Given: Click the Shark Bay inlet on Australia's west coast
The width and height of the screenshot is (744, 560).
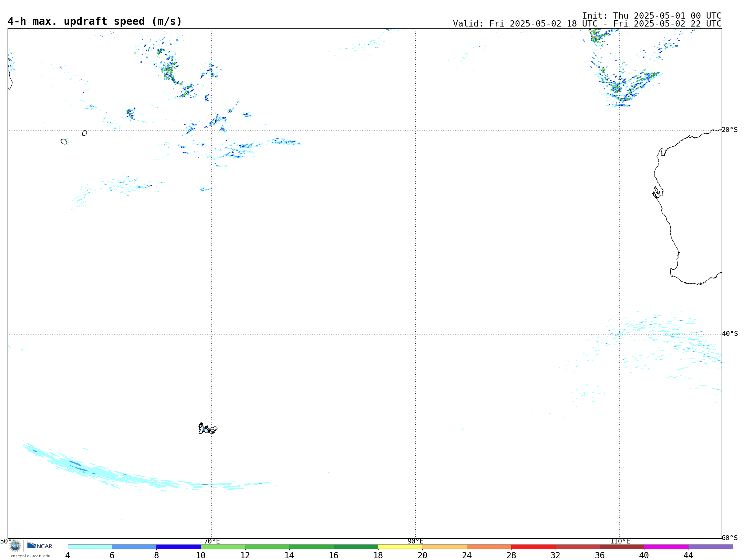Looking at the screenshot, I should pyautogui.click(x=657, y=192).
